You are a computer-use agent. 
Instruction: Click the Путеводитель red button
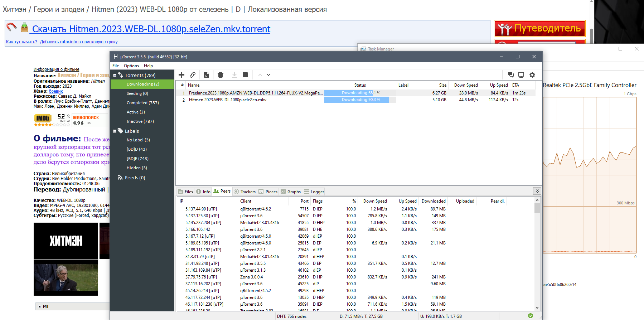point(539,29)
